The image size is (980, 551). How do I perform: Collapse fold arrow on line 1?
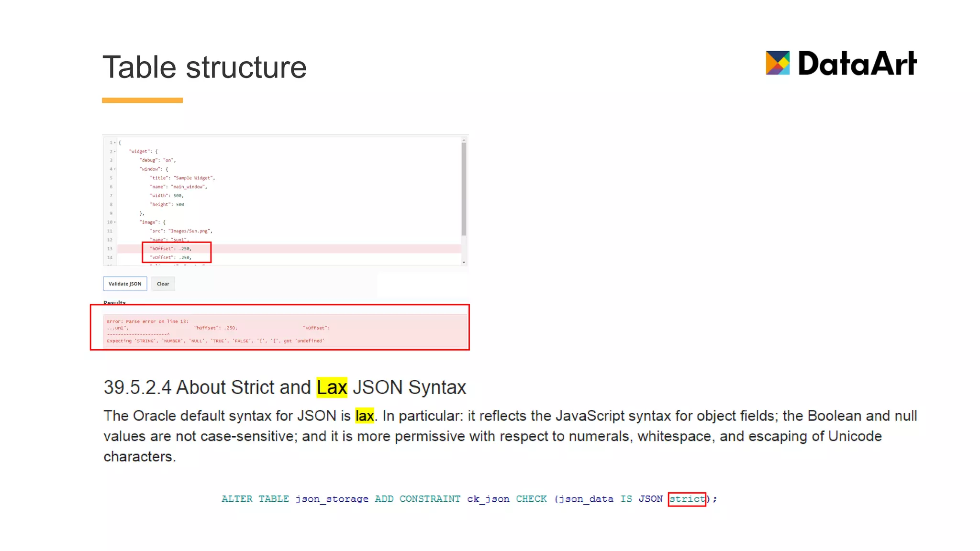(115, 143)
